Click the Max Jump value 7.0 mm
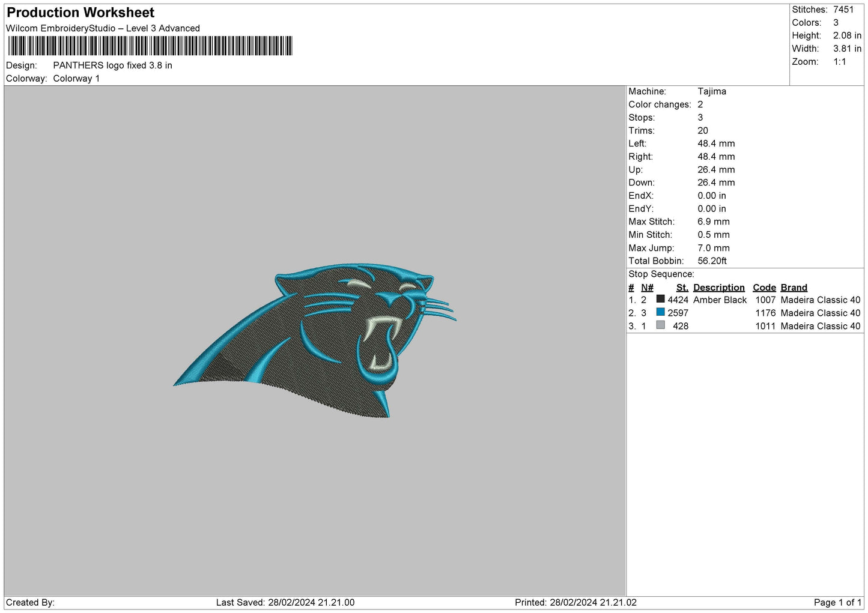This screenshot has height=613, width=868. (x=714, y=248)
